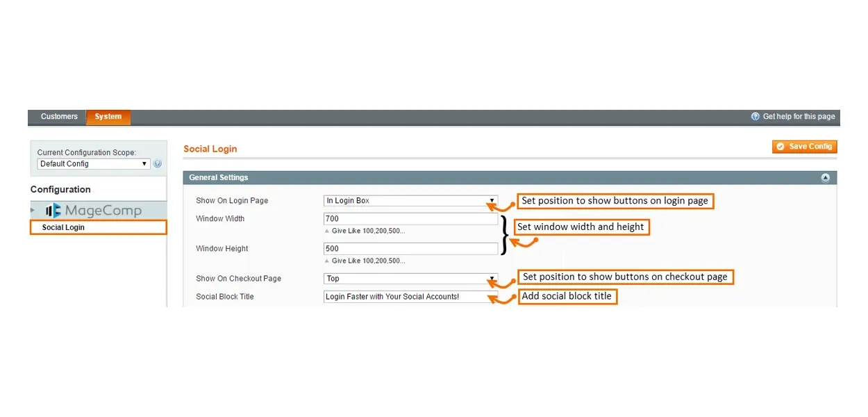Click the MageComp logo in sidebar

[93, 211]
